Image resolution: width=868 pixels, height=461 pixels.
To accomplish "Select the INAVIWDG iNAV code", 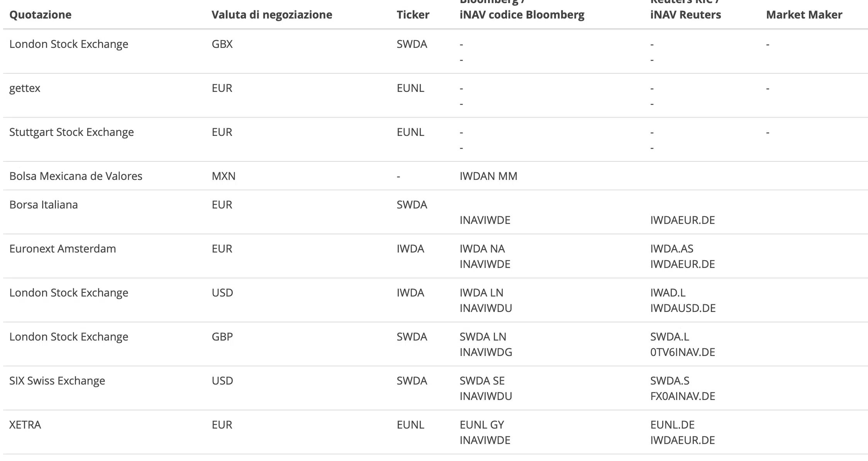I will coord(485,352).
